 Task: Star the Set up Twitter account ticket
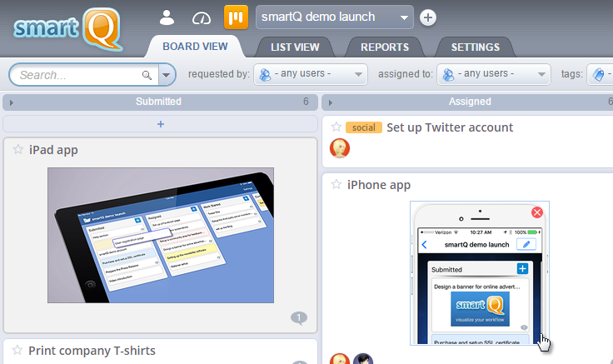click(336, 127)
